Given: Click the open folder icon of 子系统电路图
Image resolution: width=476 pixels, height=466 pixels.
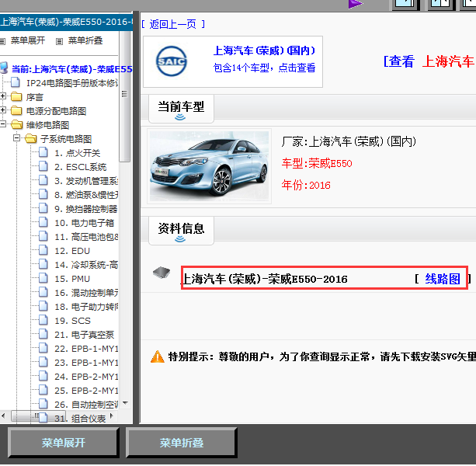Looking at the screenshot, I should click(x=30, y=138).
